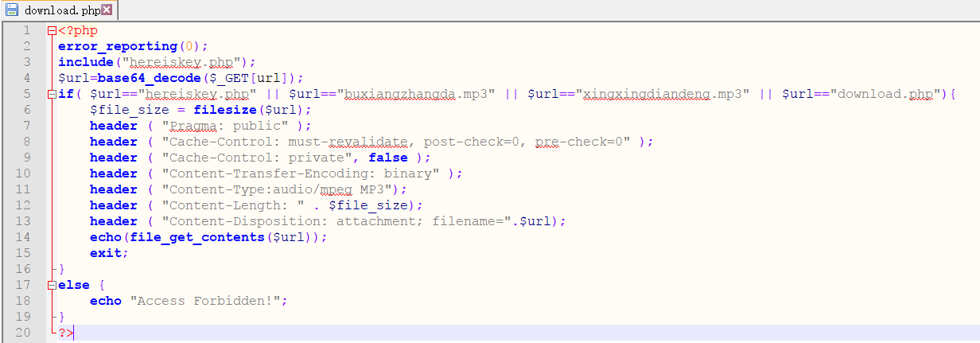Click the else keyword on line 17
The image size is (980, 343).
[73, 285]
